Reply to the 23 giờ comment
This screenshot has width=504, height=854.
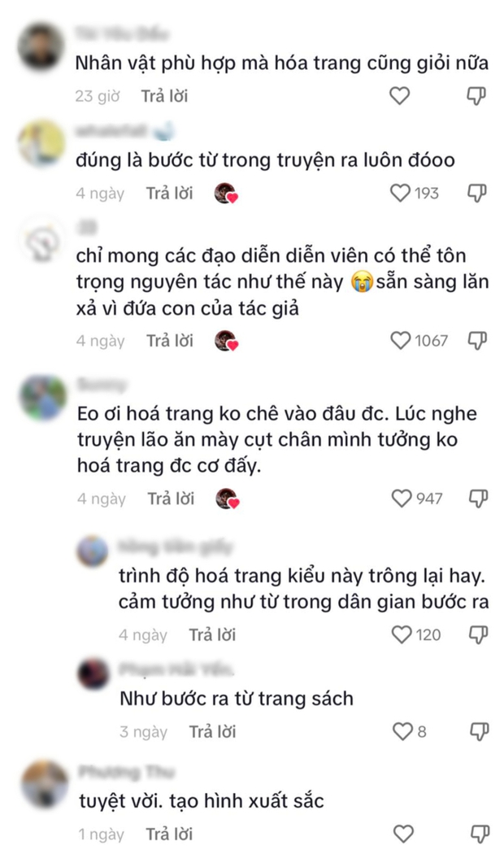pyautogui.click(x=164, y=97)
